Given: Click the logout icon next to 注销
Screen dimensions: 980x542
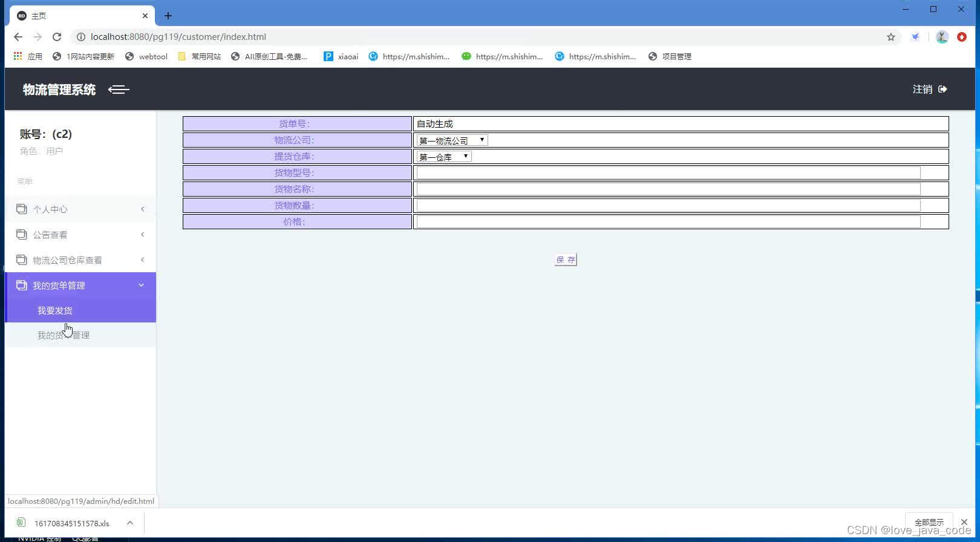Looking at the screenshot, I should pyautogui.click(x=942, y=89).
